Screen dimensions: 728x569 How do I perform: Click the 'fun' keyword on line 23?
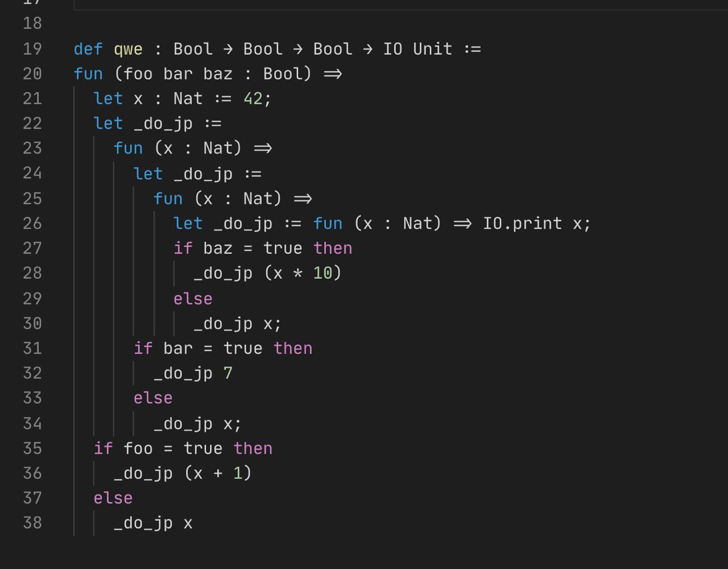coord(128,149)
